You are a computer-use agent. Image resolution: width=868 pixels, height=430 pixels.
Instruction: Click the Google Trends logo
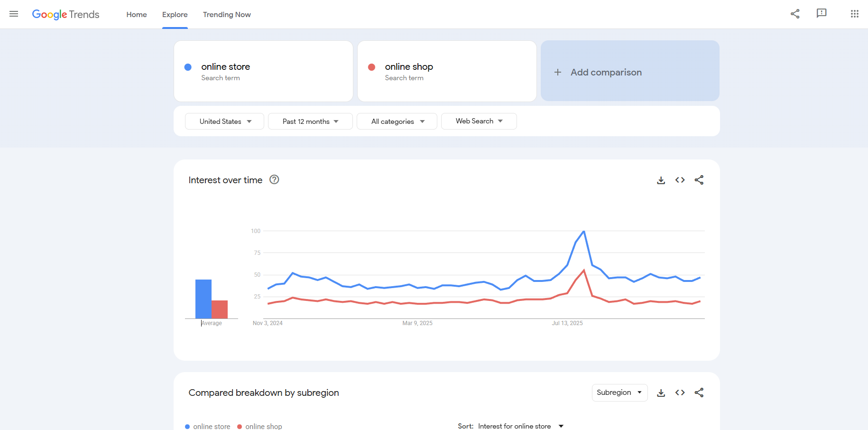tap(65, 14)
